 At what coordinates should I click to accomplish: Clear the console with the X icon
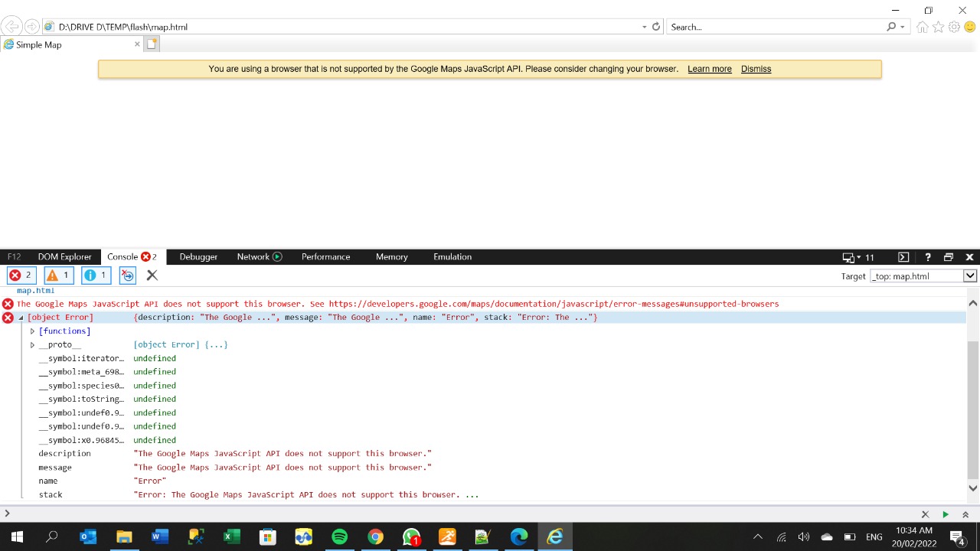(x=152, y=275)
